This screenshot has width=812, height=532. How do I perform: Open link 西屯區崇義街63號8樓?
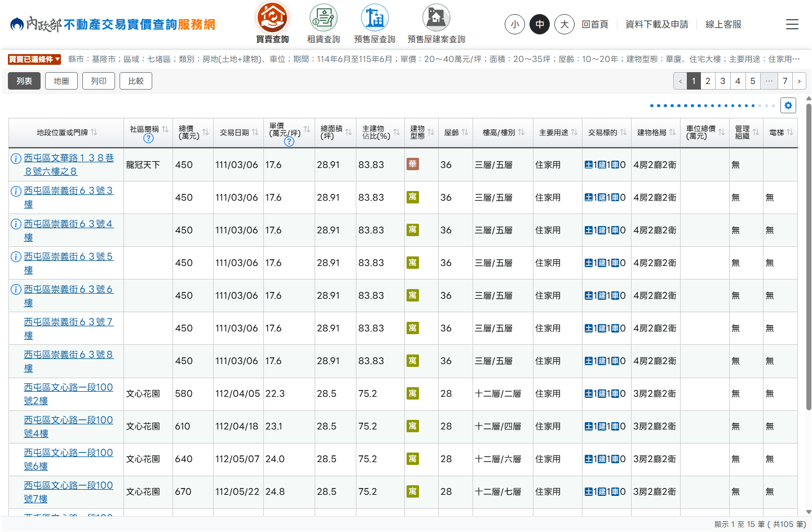click(x=68, y=361)
